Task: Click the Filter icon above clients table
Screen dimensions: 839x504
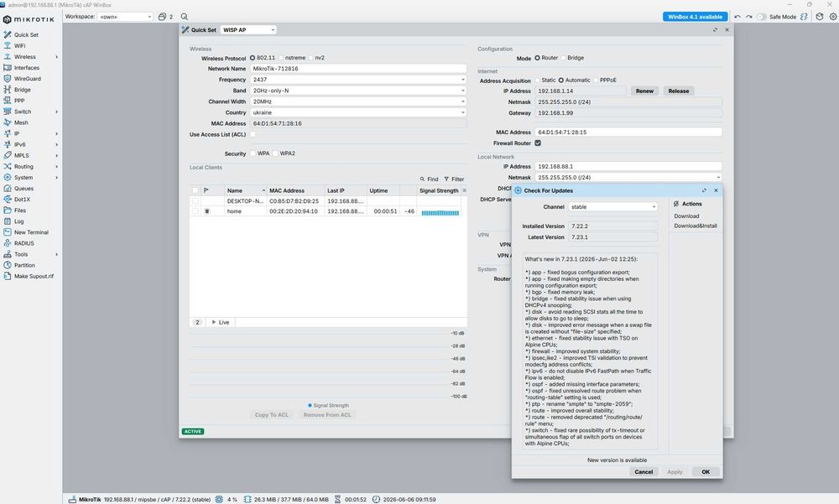Action: [446, 179]
